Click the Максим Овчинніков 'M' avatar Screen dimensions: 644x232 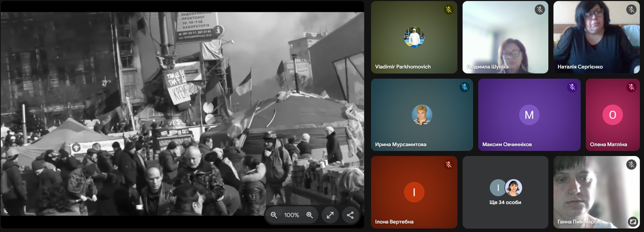(529, 115)
